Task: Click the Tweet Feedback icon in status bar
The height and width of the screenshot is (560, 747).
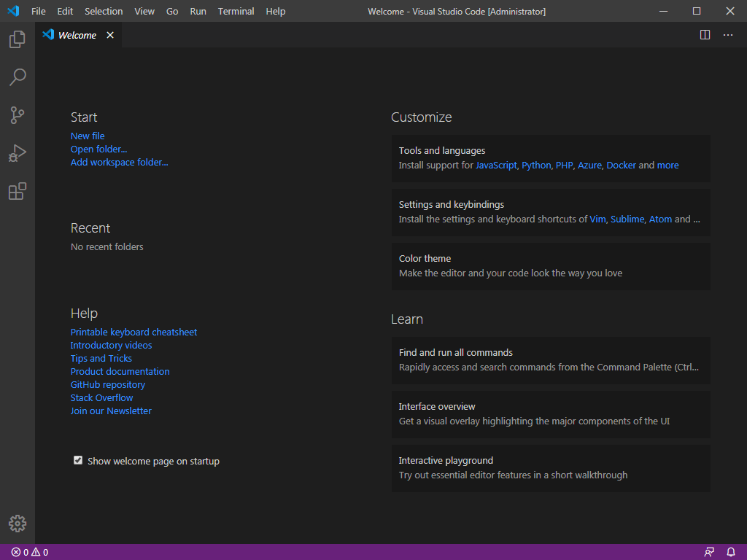Action: (x=708, y=552)
